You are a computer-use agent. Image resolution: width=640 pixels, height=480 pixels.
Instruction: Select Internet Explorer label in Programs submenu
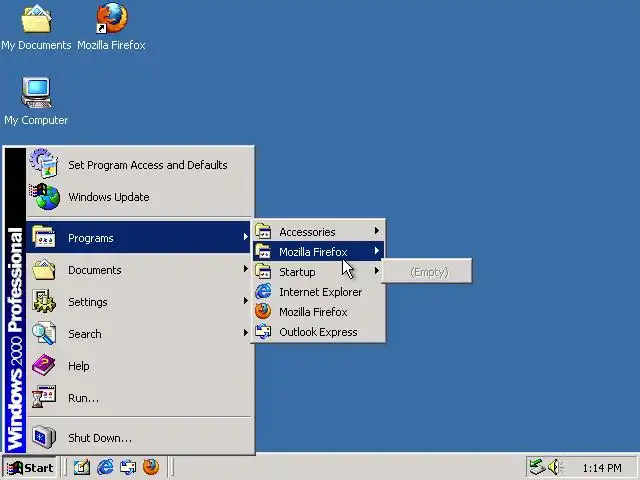[320, 292]
